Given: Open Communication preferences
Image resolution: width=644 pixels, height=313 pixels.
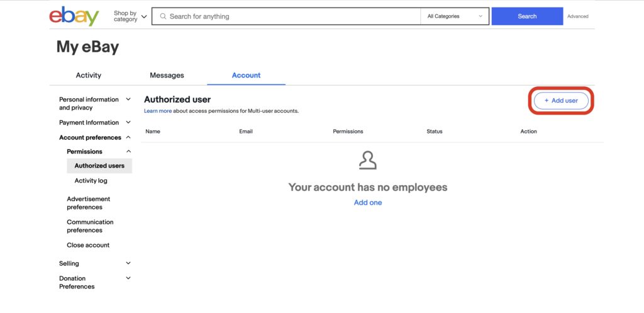Looking at the screenshot, I should point(90,226).
